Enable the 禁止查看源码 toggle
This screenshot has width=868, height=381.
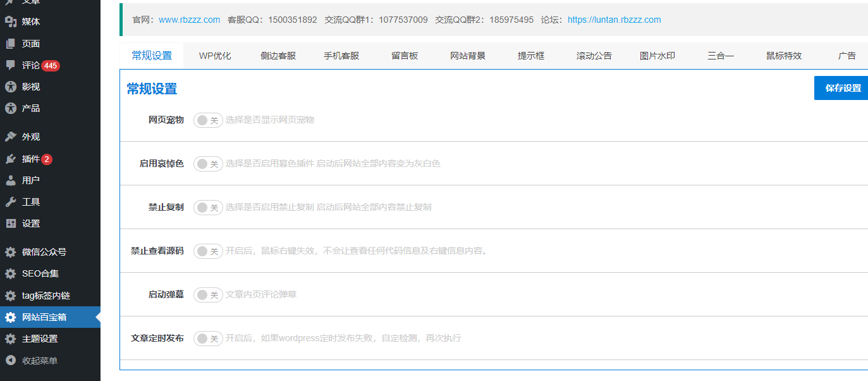[x=208, y=251]
